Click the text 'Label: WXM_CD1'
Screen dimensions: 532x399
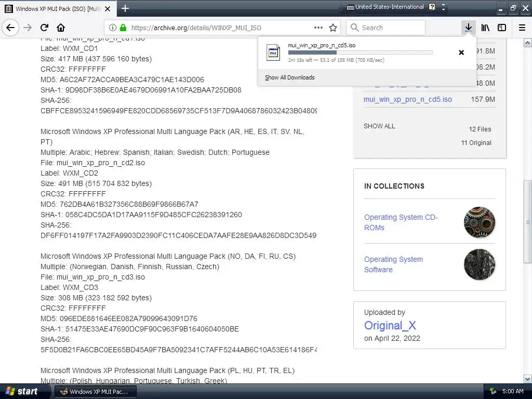(69, 48)
